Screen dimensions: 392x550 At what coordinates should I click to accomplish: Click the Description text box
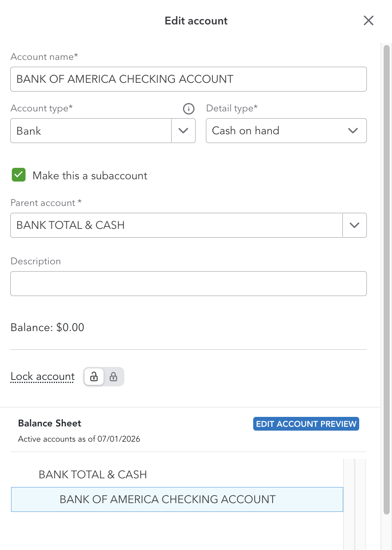(188, 284)
